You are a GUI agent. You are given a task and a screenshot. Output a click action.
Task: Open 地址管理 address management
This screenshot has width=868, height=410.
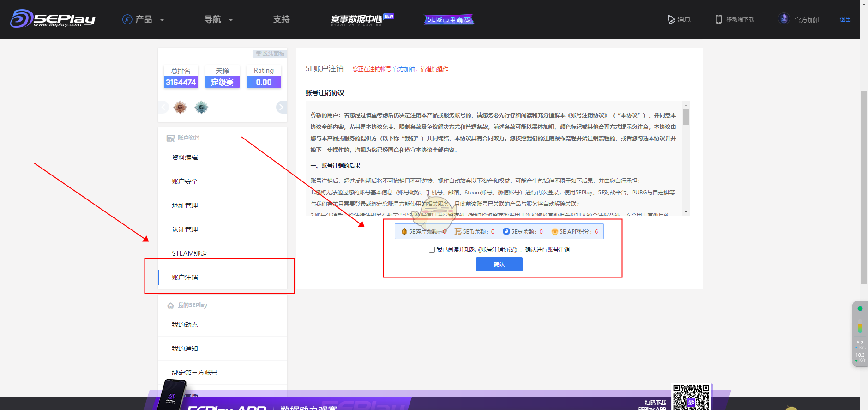[x=223, y=205]
